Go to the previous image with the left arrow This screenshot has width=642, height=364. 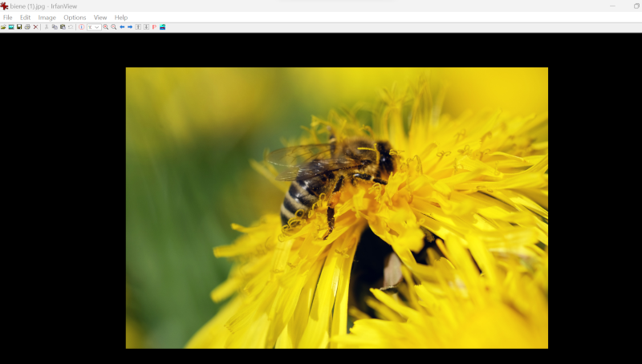pos(122,27)
